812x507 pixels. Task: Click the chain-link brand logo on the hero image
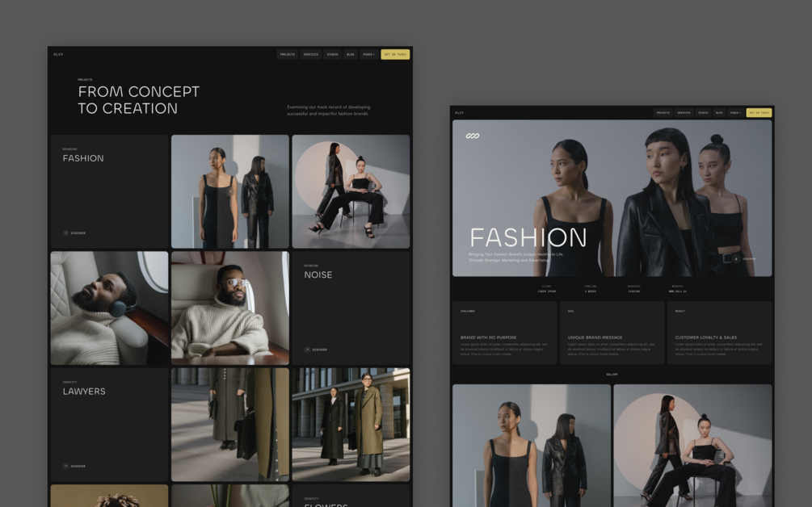473,136
